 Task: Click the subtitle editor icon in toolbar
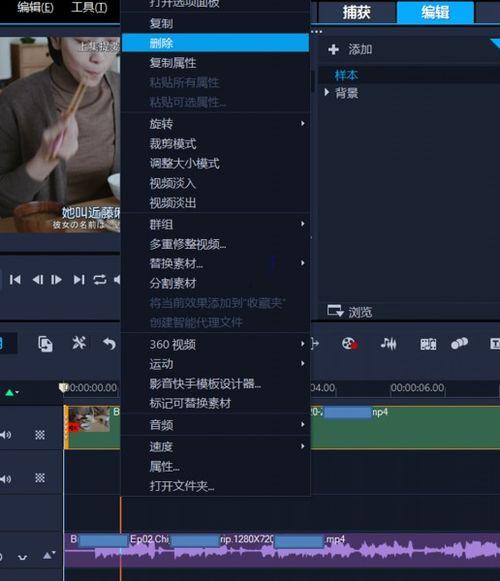(x=495, y=344)
